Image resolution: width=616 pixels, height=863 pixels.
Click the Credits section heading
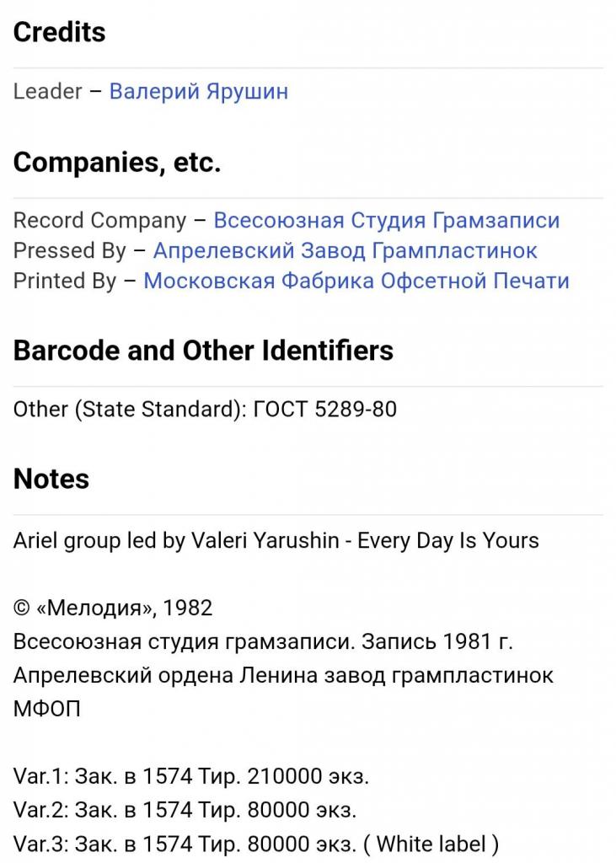[x=60, y=32]
